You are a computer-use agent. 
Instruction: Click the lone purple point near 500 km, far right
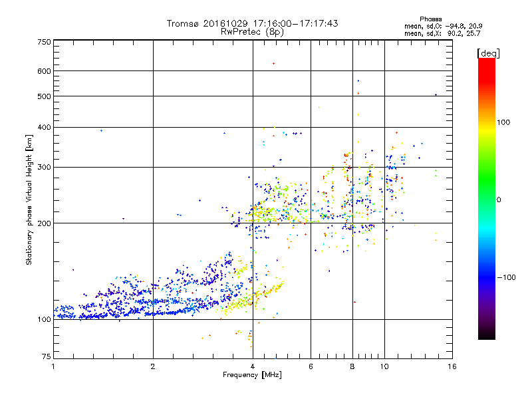(436, 95)
